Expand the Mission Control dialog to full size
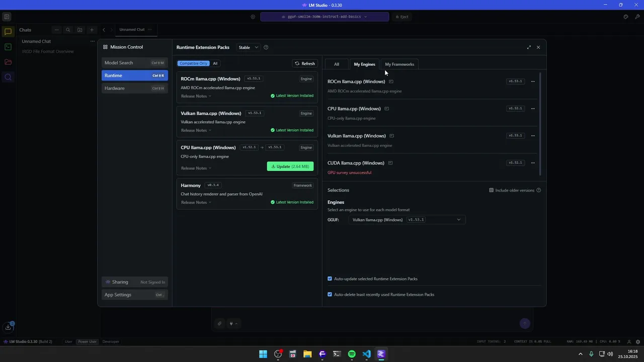Viewport: 644px width, 362px height. click(529, 47)
